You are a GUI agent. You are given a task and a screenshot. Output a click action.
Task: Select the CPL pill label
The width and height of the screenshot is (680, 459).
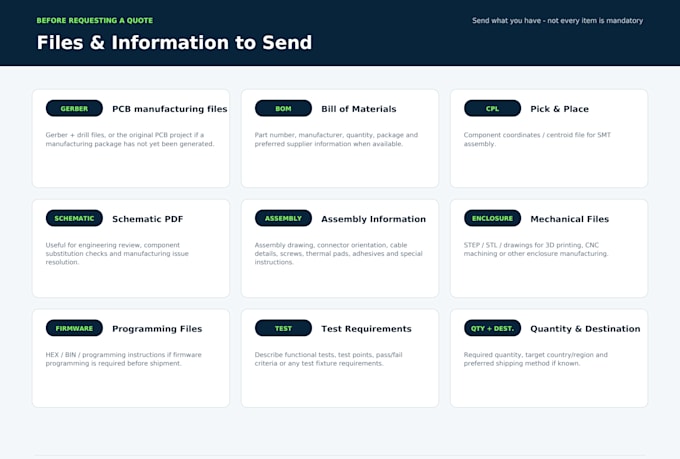point(492,108)
